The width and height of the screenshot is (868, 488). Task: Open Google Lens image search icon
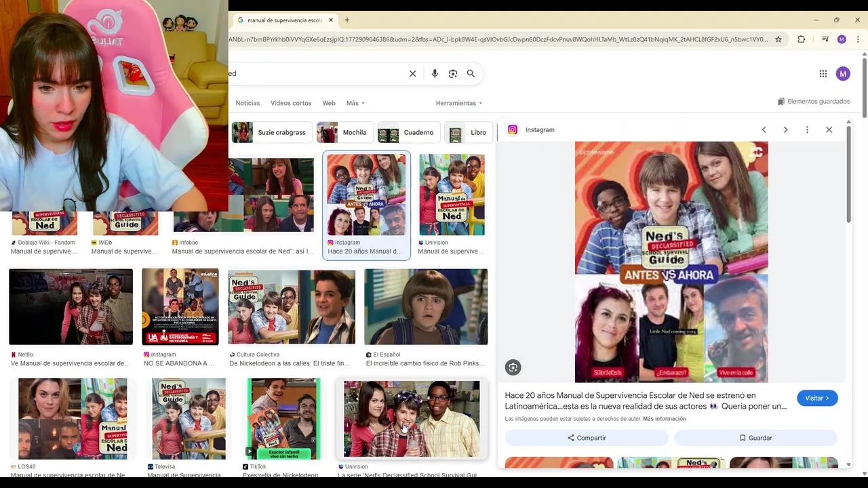pyautogui.click(x=453, y=74)
